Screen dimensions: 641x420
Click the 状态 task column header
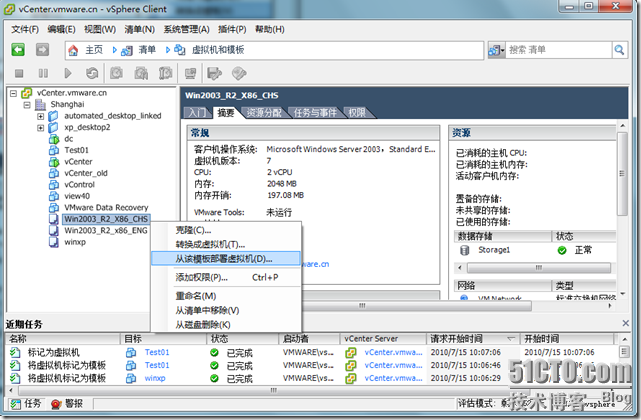[242, 339]
